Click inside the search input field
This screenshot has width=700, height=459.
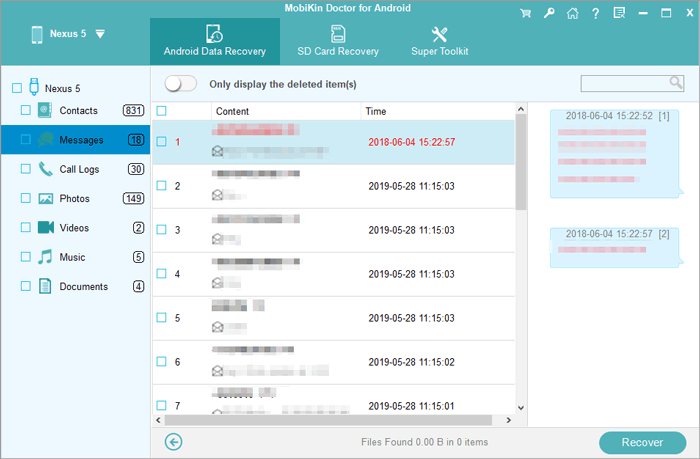click(x=624, y=83)
